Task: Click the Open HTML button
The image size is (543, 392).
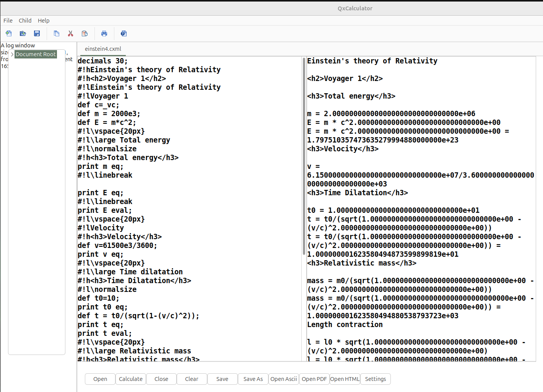Action: point(345,379)
